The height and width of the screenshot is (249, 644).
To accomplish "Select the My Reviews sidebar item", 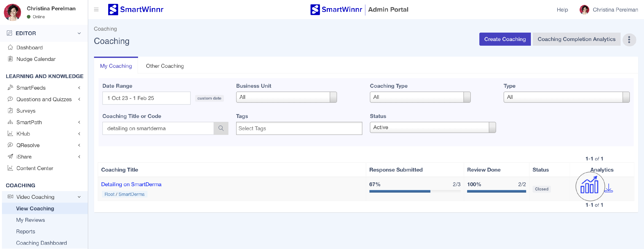I will tap(30, 220).
